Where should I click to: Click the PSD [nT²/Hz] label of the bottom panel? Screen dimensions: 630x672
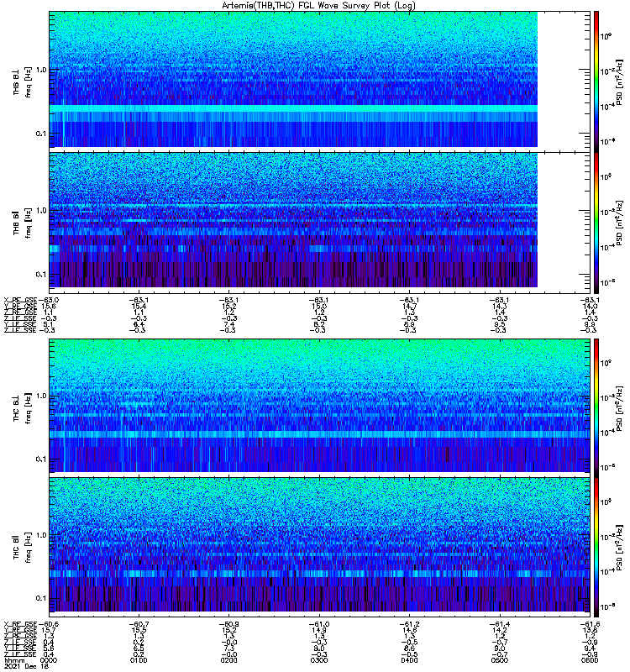tap(619, 548)
